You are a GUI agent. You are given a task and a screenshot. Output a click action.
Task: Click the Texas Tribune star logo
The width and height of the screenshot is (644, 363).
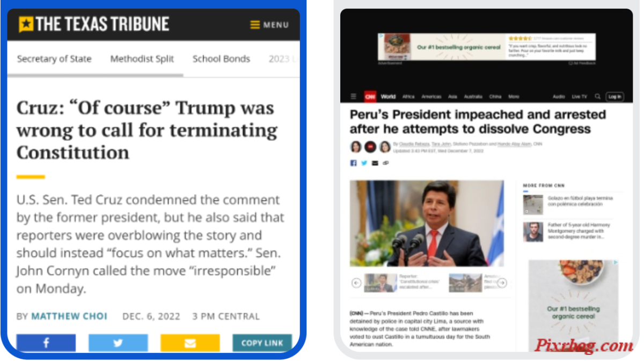point(26,24)
